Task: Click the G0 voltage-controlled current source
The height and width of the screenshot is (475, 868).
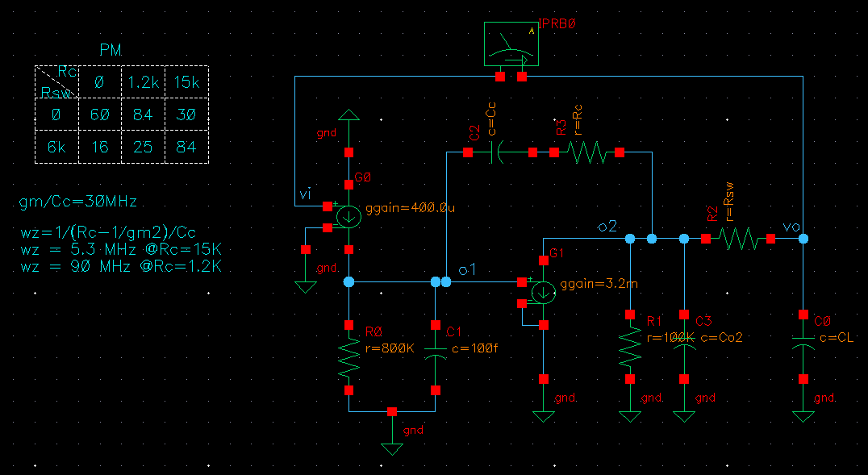Action: [x=348, y=217]
